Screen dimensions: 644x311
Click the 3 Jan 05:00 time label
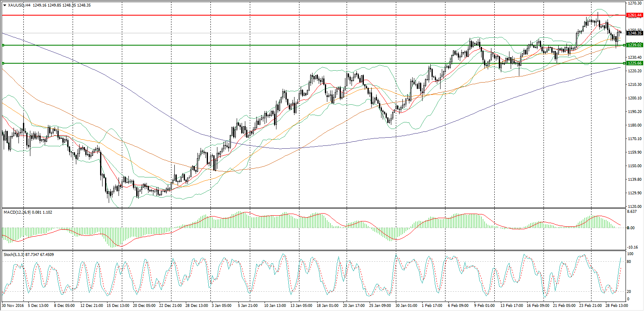(222, 306)
